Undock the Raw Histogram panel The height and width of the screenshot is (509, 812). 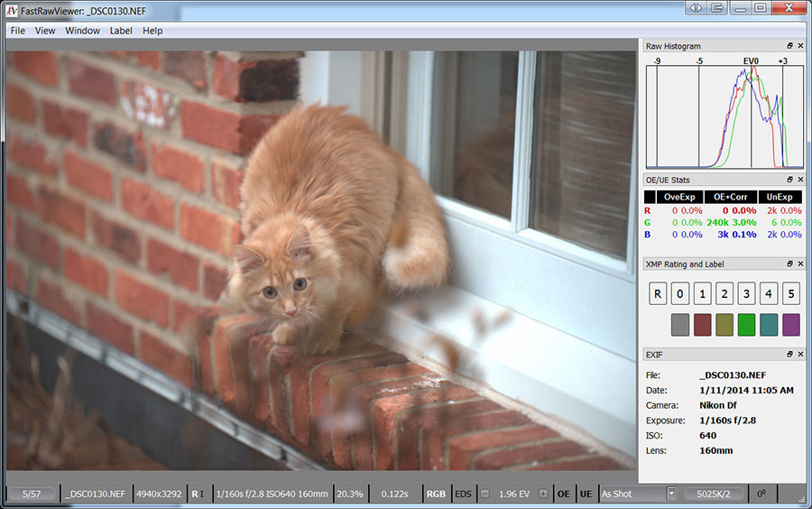(x=789, y=46)
